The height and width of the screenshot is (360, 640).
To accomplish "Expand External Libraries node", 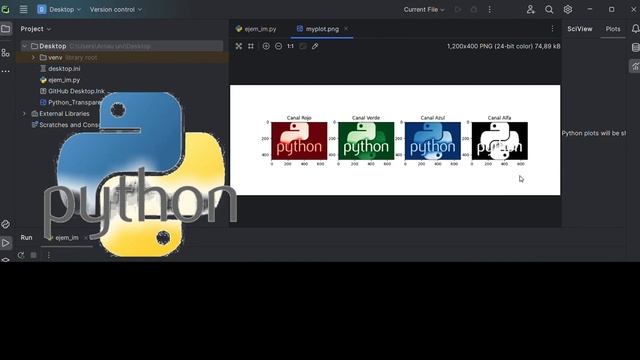I will click(24, 113).
